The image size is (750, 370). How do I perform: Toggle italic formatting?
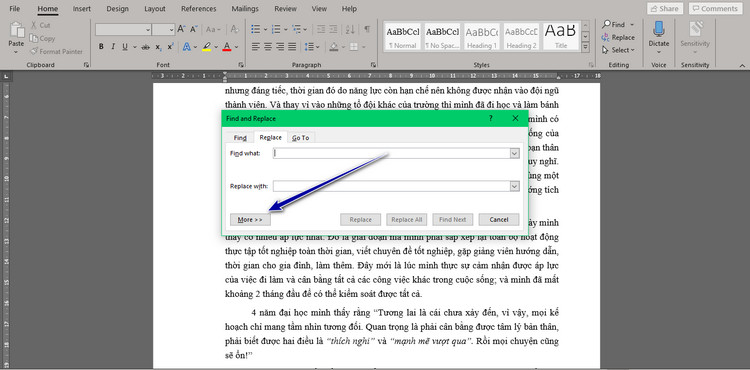coord(113,47)
